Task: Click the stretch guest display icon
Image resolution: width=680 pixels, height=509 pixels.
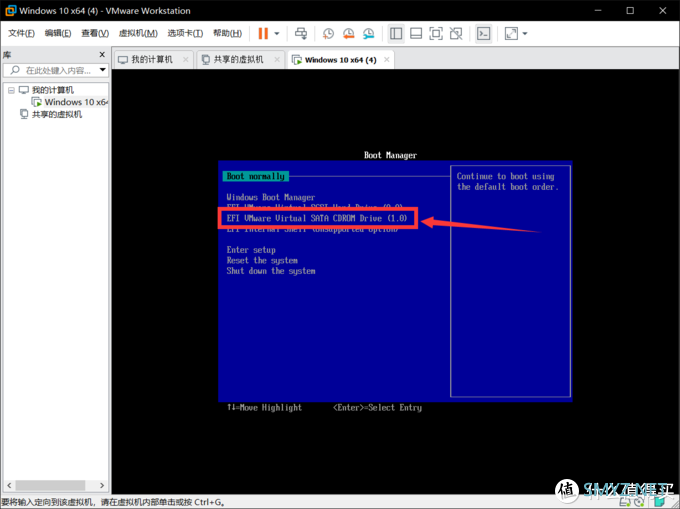Action: pyautogui.click(x=511, y=33)
